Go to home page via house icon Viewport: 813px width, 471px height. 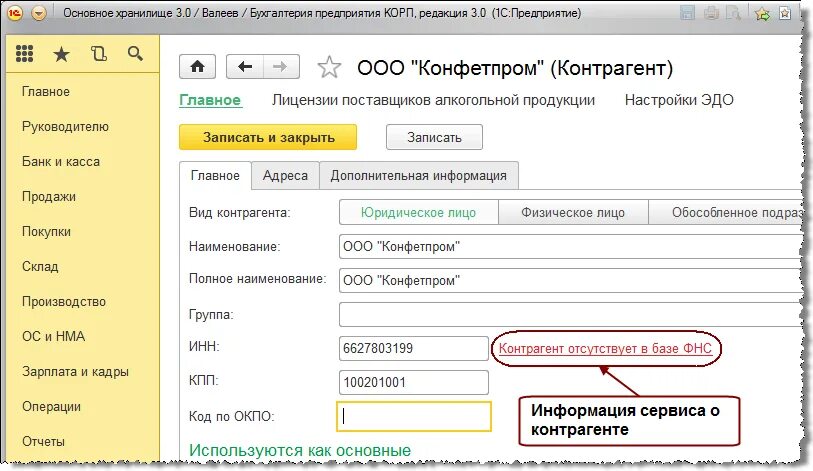click(x=198, y=66)
